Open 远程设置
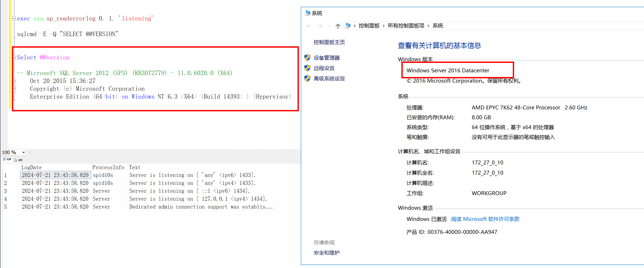Image resolution: width=644 pixels, height=268 pixels. (x=324, y=68)
